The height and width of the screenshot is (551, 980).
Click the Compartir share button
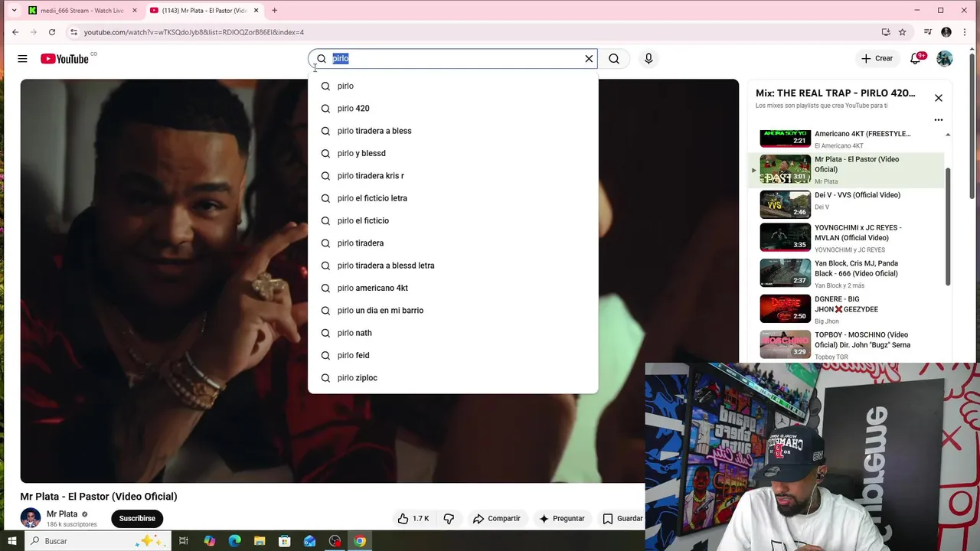[496, 519]
